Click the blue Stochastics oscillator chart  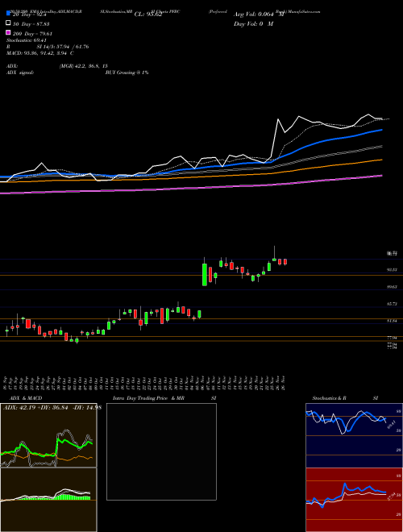click(354, 435)
